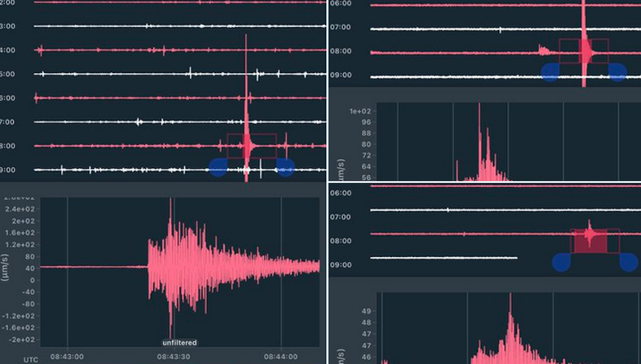The image size is (641, 364).
Task: Click the 07:00 row label in the top-right helicorder
Action: 341,28
